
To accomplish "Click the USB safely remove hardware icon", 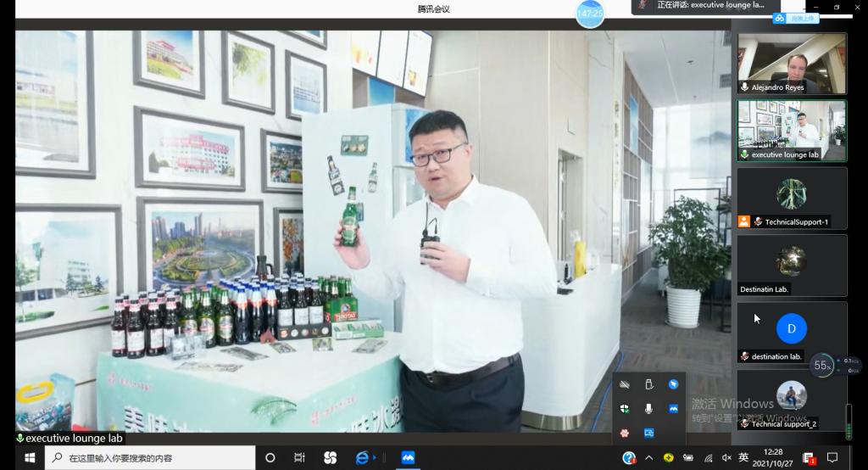I will click(648, 384).
